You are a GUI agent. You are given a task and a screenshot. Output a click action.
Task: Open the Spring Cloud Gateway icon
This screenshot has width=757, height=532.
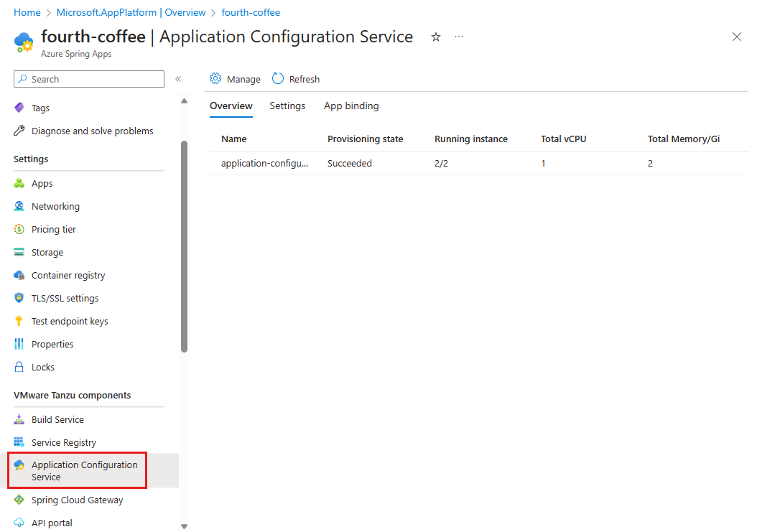(x=19, y=500)
